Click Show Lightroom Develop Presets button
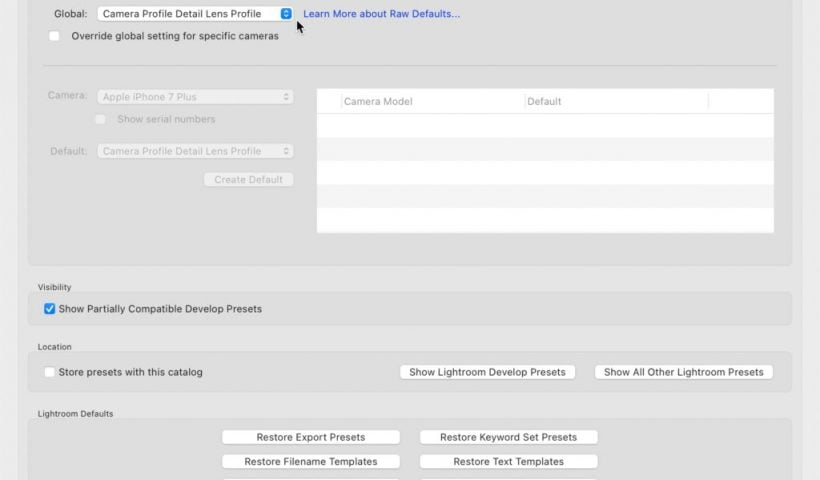This screenshot has height=480, width=820. [487, 372]
